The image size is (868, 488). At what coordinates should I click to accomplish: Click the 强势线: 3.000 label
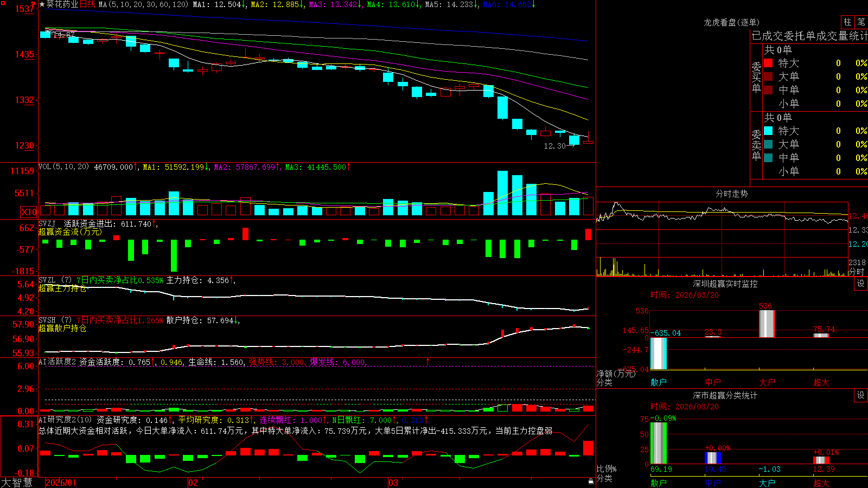click(277, 362)
